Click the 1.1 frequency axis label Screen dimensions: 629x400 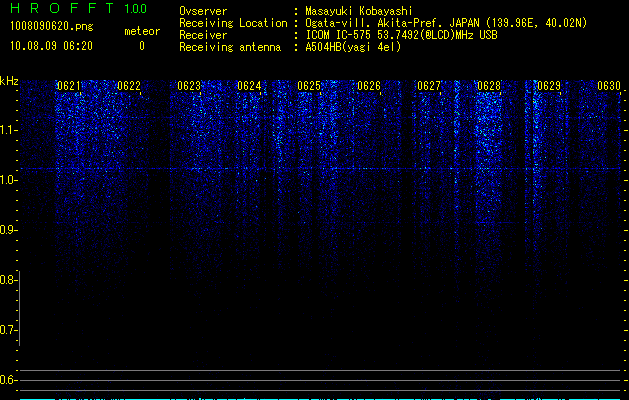[9, 130]
